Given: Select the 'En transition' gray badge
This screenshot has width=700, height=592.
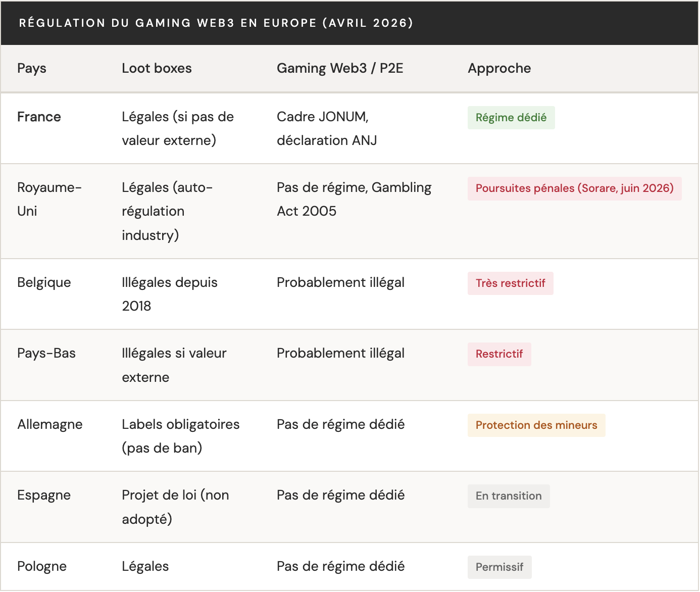Looking at the screenshot, I should click(x=508, y=496).
